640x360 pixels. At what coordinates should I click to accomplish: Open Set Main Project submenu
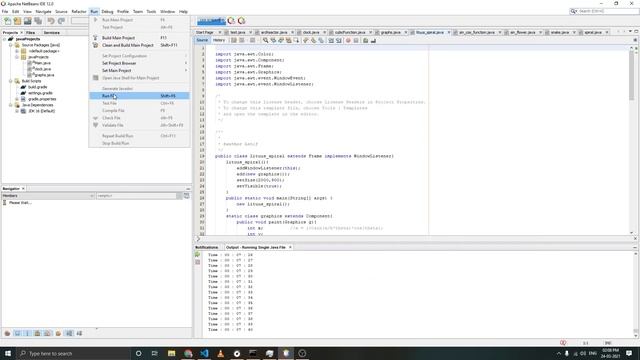[139, 71]
